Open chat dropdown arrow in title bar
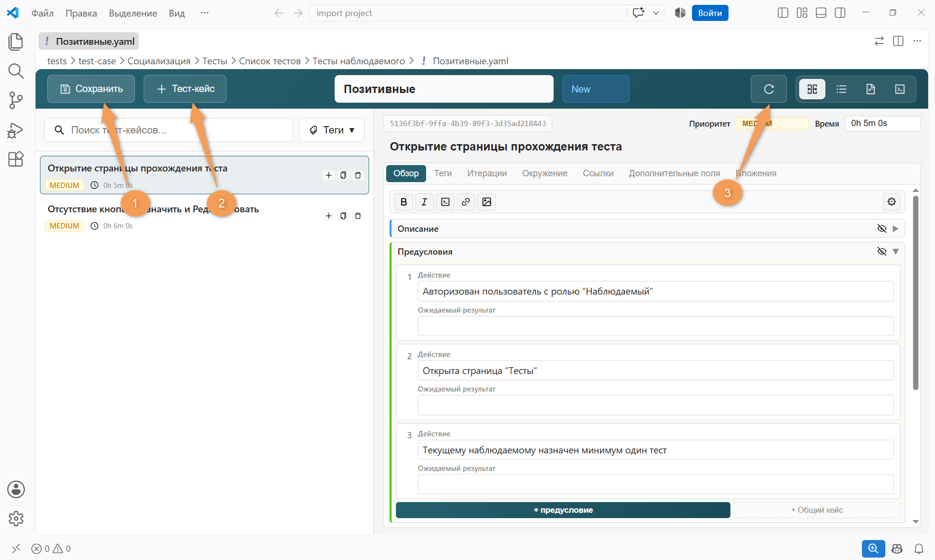 pyautogui.click(x=656, y=13)
